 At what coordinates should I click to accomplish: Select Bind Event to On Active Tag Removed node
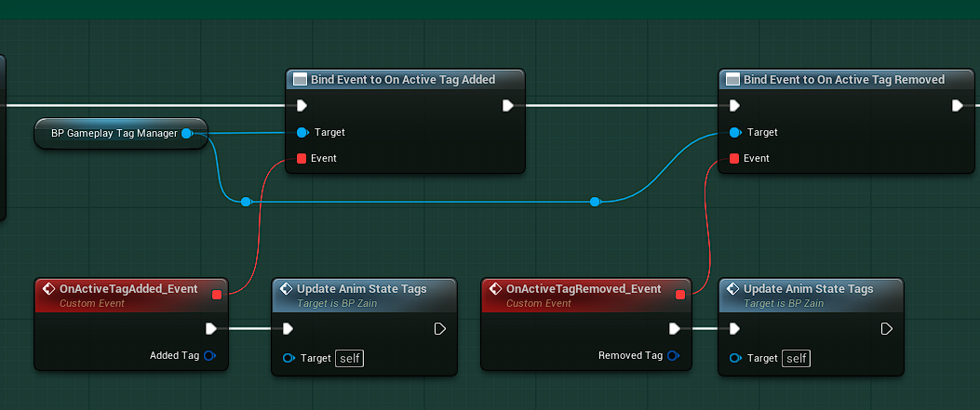click(x=843, y=80)
